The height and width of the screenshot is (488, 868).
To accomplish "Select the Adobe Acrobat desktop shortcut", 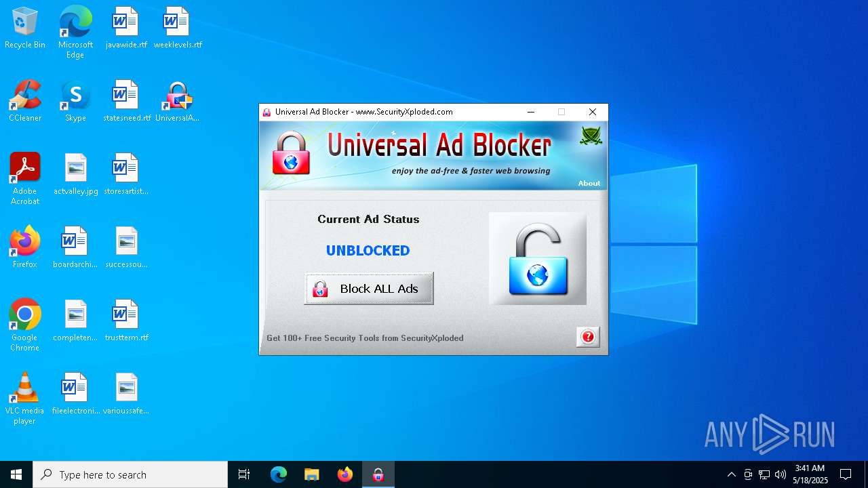I will [x=25, y=179].
